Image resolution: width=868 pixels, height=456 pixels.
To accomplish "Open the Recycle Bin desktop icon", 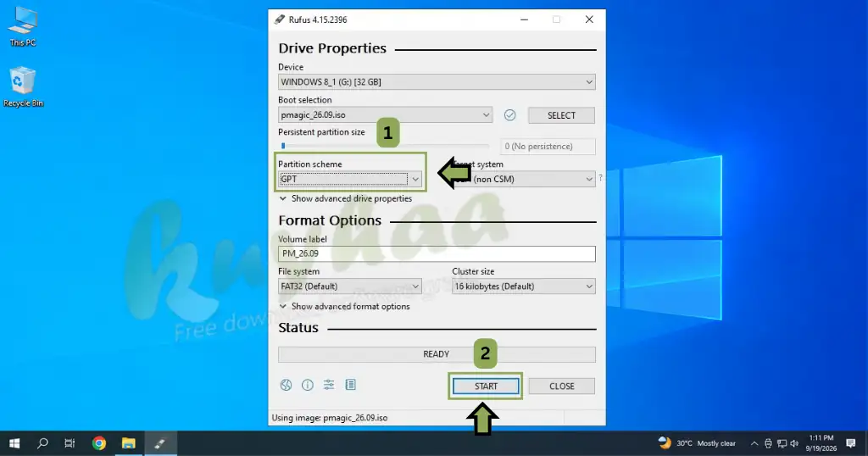I will click(23, 87).
